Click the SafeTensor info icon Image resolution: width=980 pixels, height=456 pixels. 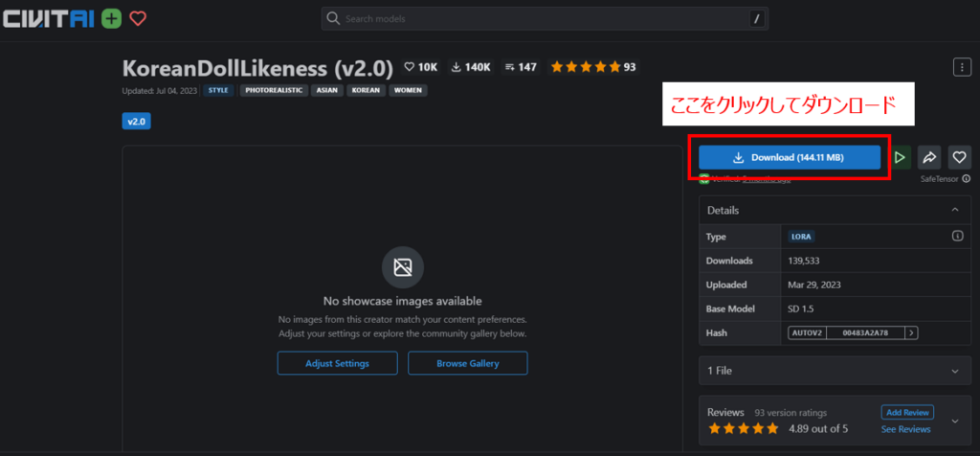(x=967, y=179)
